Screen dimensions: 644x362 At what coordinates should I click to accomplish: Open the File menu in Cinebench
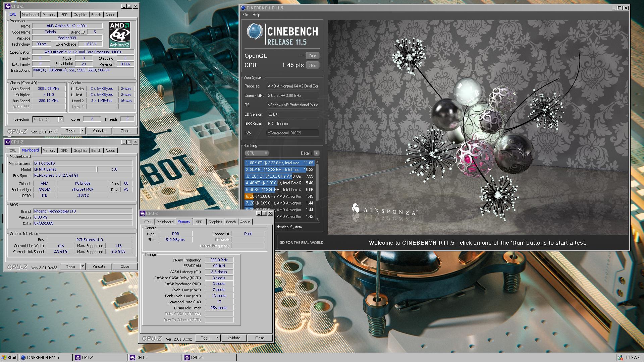[245, 15]
